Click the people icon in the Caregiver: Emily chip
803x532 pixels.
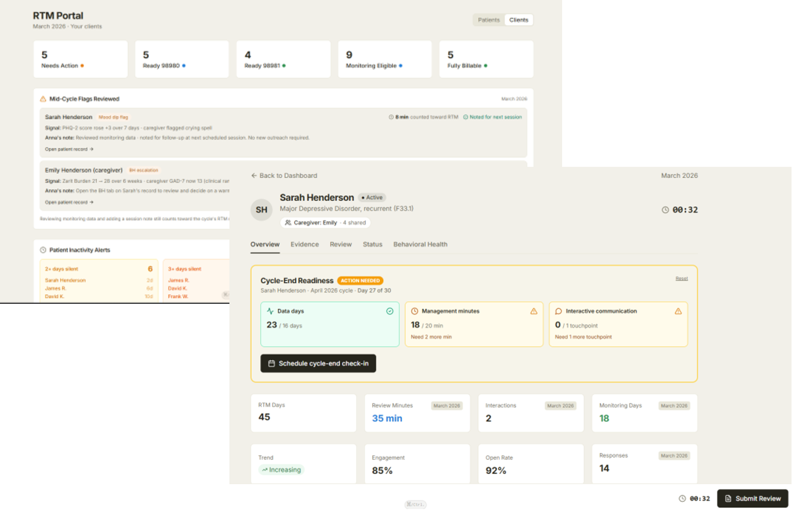[288, 223]
